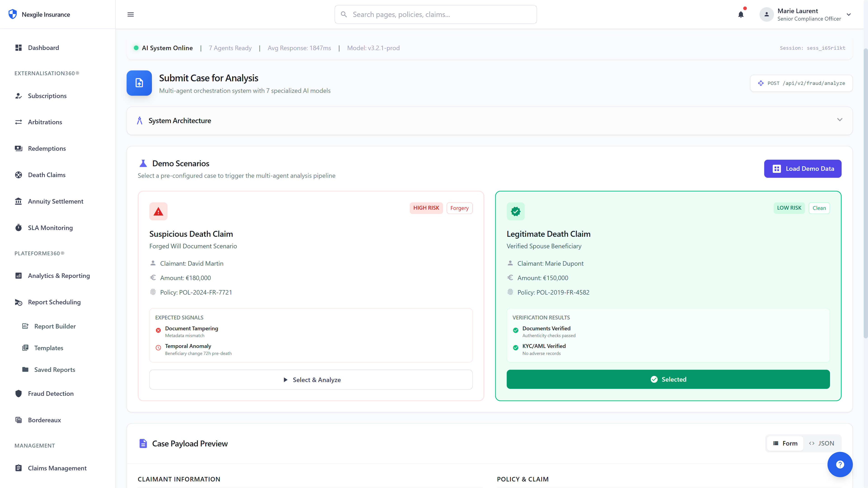Screen dimensions: 868x488
Task: Select the Death Claims globe icon
Action: click(19, 174)
